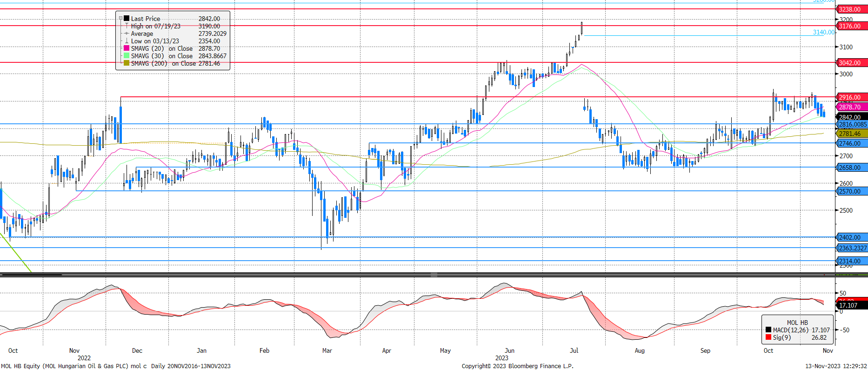
Task: Click the 'Sep' time axis label
Action: coord(705,350)
